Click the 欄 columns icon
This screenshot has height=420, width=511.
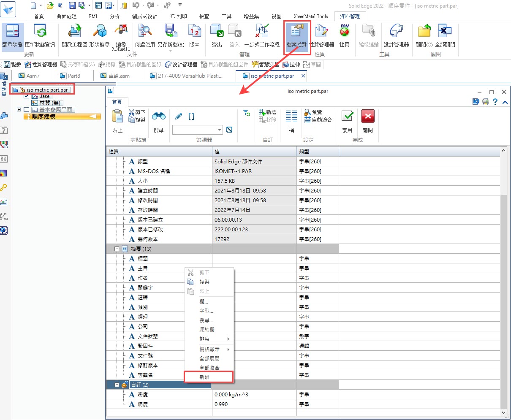[x=291, y=121]
